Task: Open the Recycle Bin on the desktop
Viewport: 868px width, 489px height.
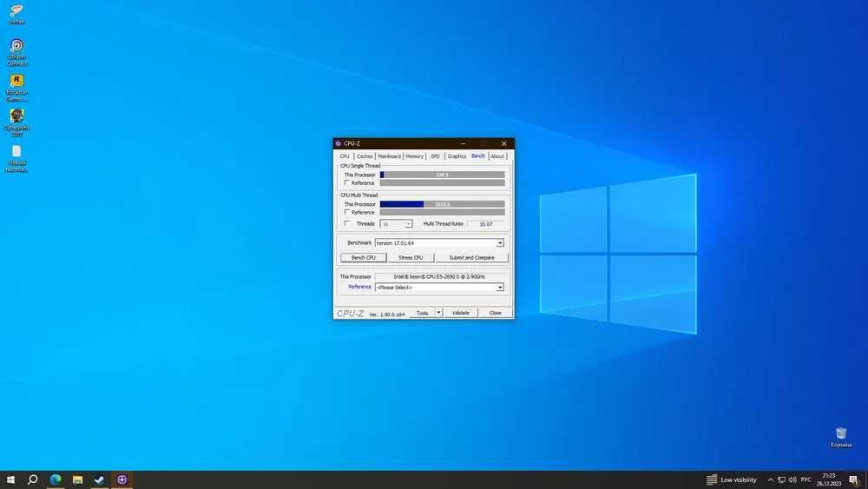Action: [841, 437]
